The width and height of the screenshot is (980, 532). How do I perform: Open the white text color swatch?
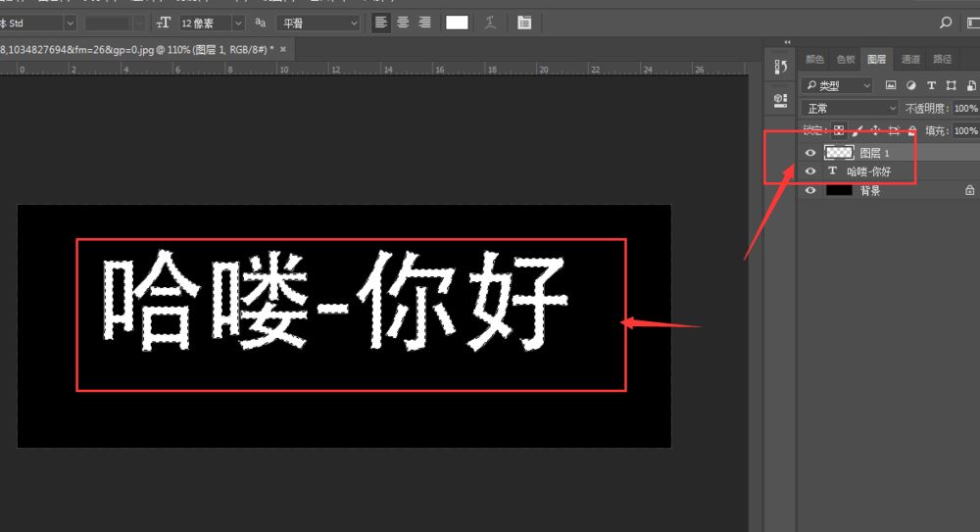(457, 24)
